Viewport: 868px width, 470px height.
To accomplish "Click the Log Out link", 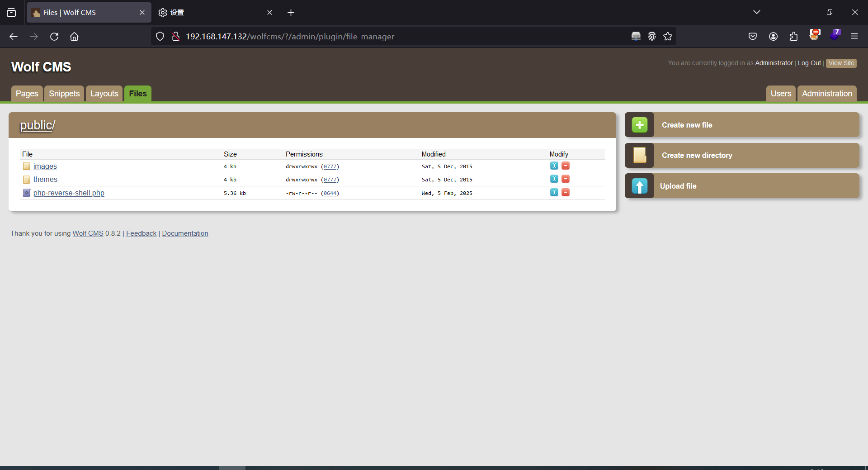I will coord(809,63).
